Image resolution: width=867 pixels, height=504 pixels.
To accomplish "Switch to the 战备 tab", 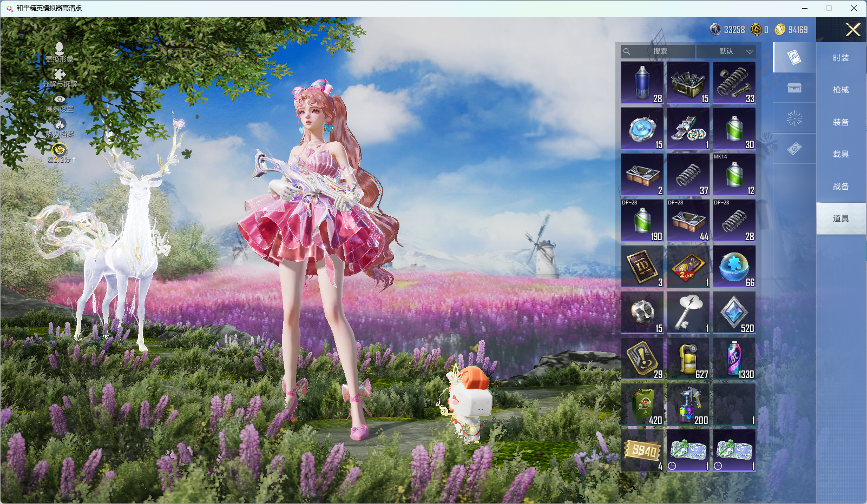I will click(x=841, y=187).
